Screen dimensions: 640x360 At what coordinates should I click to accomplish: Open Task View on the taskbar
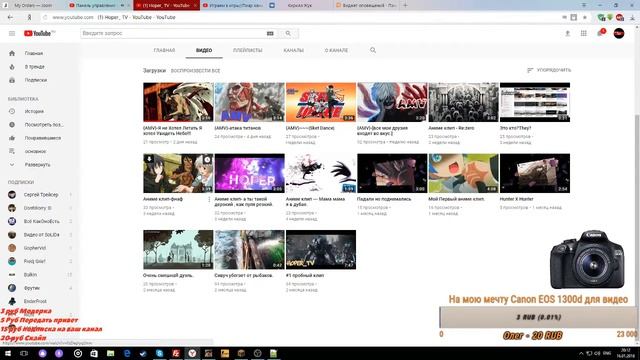[x=24, y=353]
